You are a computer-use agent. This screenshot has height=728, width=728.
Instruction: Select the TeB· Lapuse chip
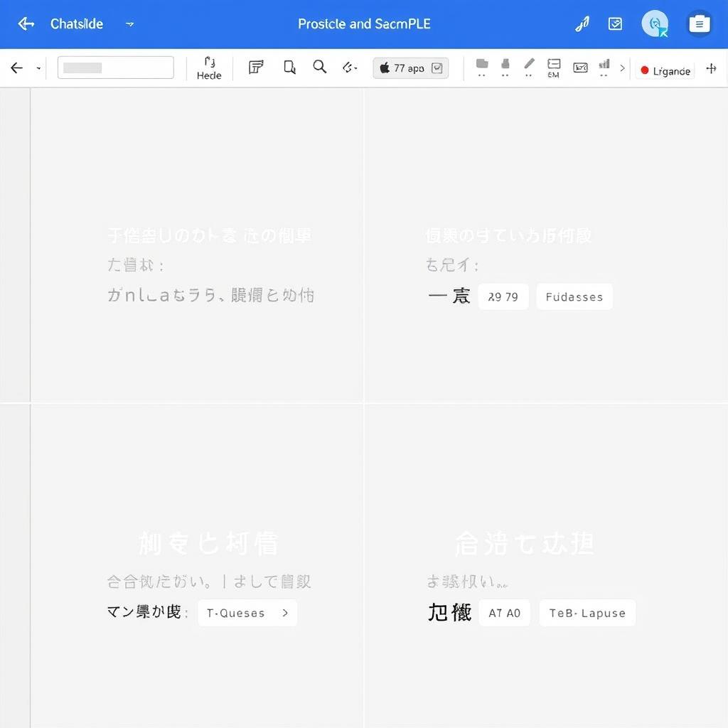click(x=587, y=613)
